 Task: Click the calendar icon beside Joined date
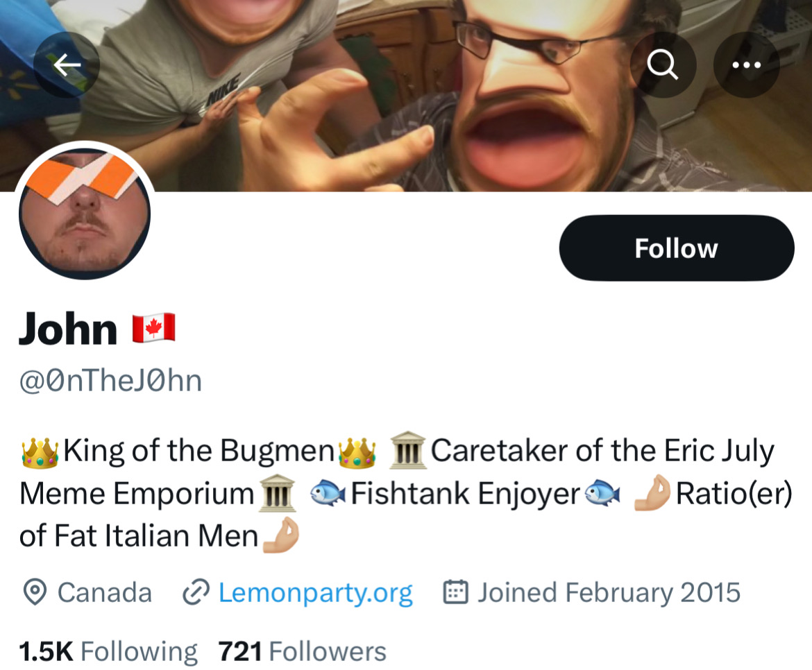pos(456,592)
